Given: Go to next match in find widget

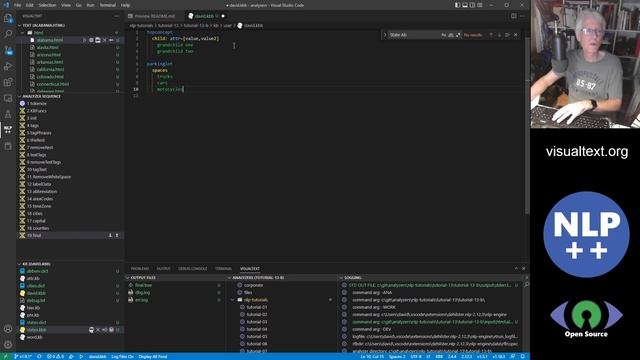Looking at the screenshot, I should (x=499, y=35).
